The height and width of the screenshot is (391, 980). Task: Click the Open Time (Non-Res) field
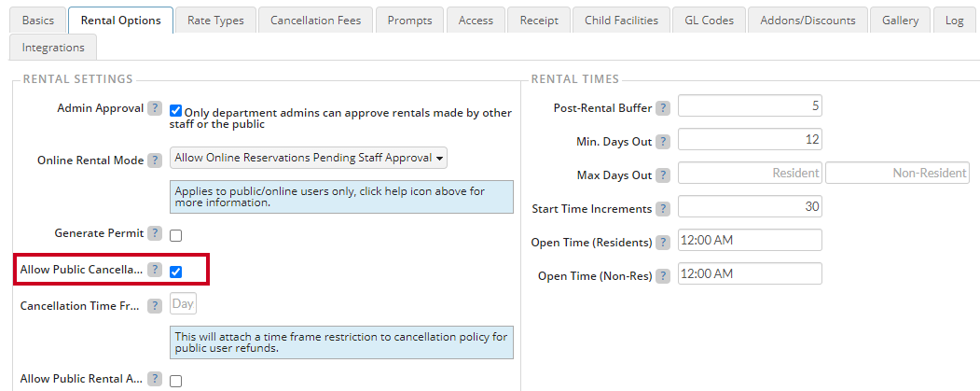click(x=750, y=274)
